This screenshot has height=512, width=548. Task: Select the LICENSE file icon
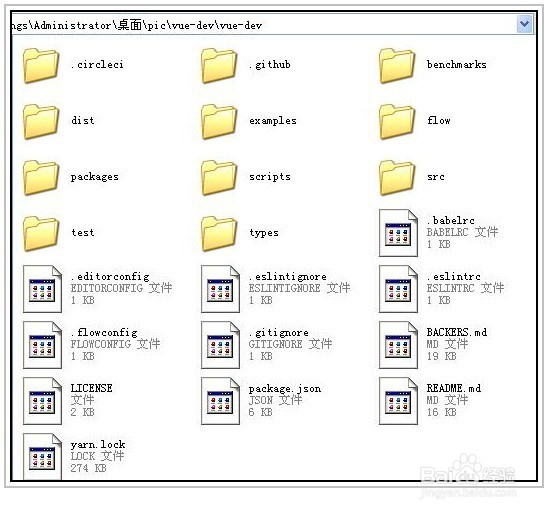(x=42, y=401)
